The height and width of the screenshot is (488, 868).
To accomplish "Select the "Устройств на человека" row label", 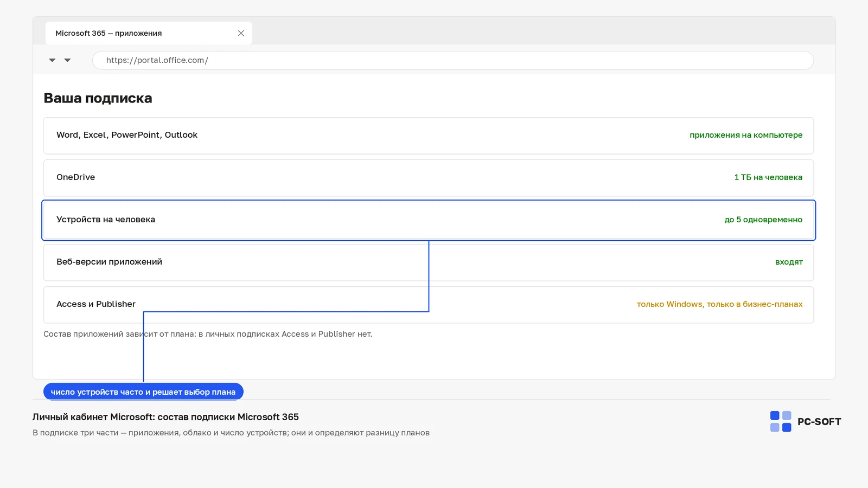I will tap(106, 220).
